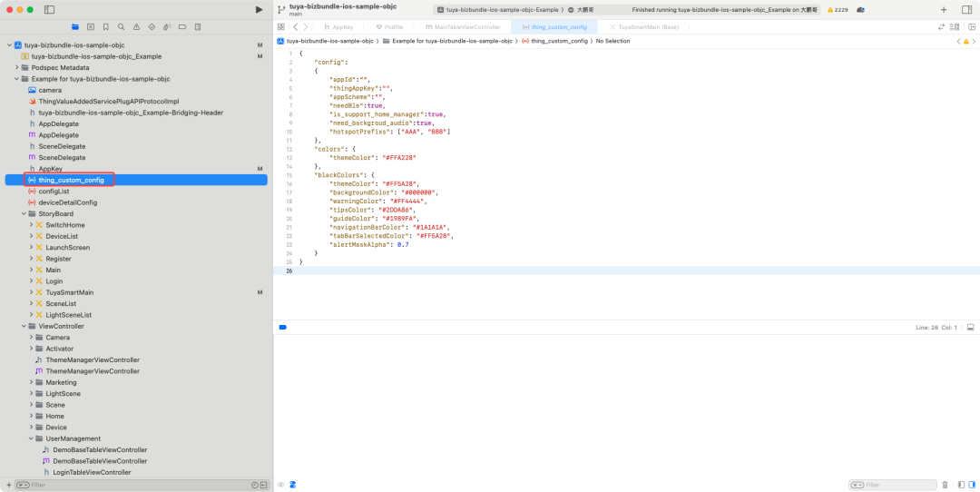This screenshot has width=980, height=492.
Task: Switch to the AppKey tab
Action: 338,27
